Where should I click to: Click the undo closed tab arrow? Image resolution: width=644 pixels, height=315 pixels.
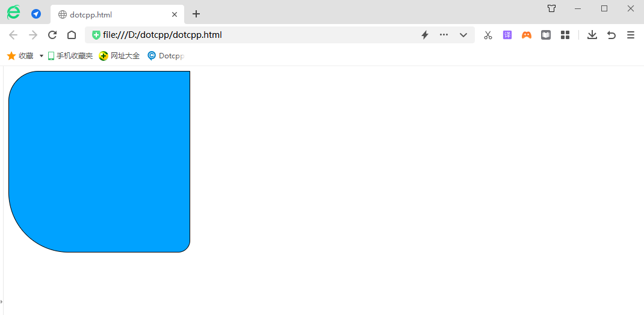[x=611, y=35]
